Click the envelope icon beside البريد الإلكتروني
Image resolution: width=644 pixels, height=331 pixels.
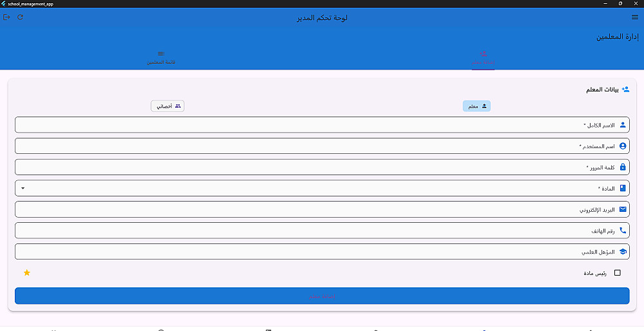pyautogui.click(x=623, y=209)
